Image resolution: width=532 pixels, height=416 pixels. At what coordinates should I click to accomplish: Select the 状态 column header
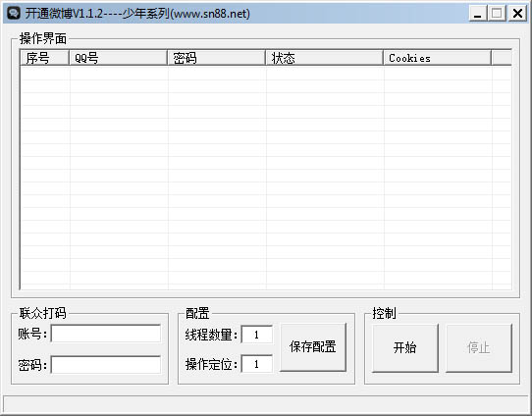(x=324, y=58)
